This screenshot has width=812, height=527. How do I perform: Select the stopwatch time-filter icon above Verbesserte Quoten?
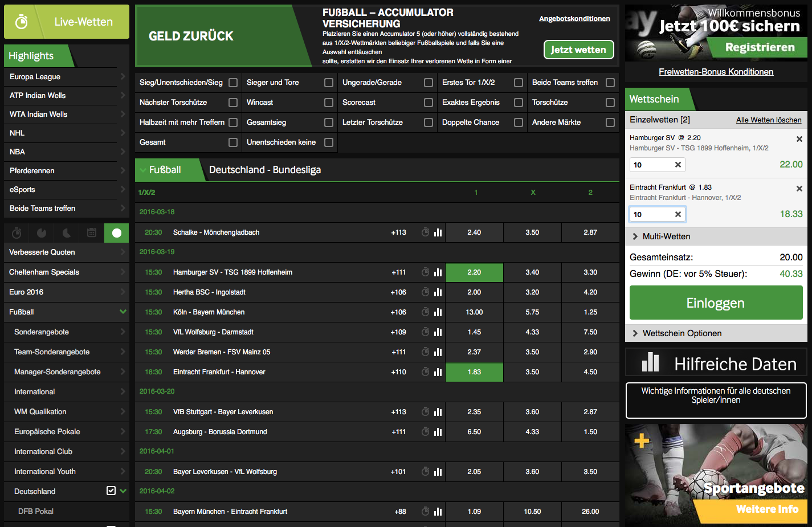pyautogui.click(x=16, y=233)
